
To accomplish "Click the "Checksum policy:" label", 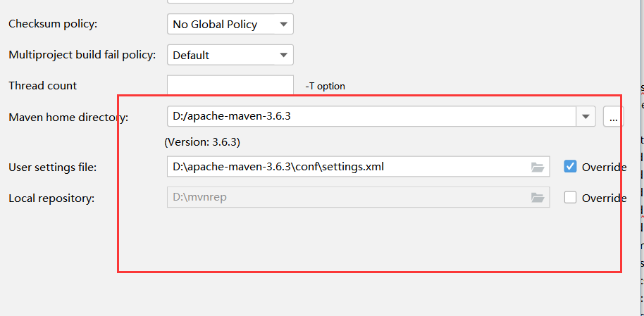I will point(53,24).
